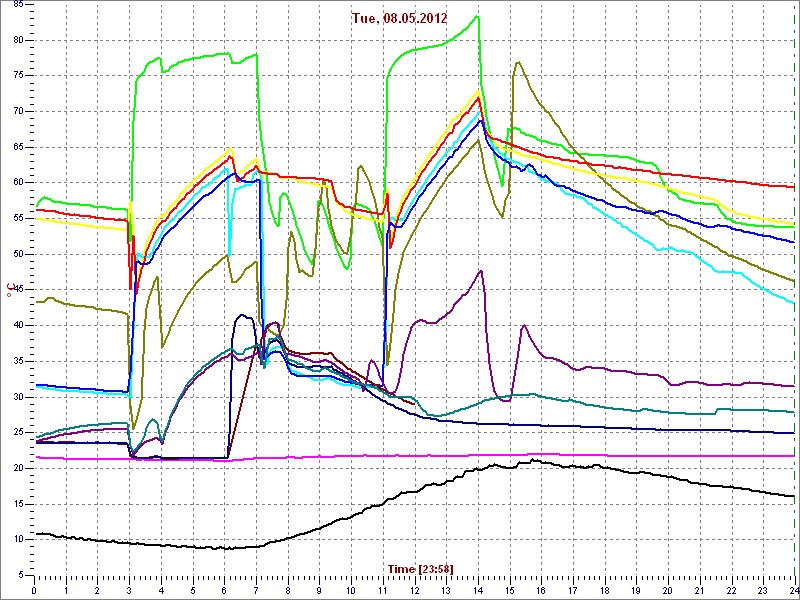The height and width of the screenshot is (600, 800).
Task: Click hour '2' on the time axis
Action: [x=97, y=590]
